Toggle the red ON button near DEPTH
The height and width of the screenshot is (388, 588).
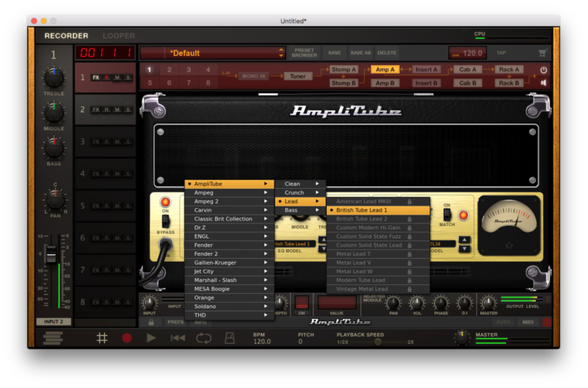click(302, 302)
